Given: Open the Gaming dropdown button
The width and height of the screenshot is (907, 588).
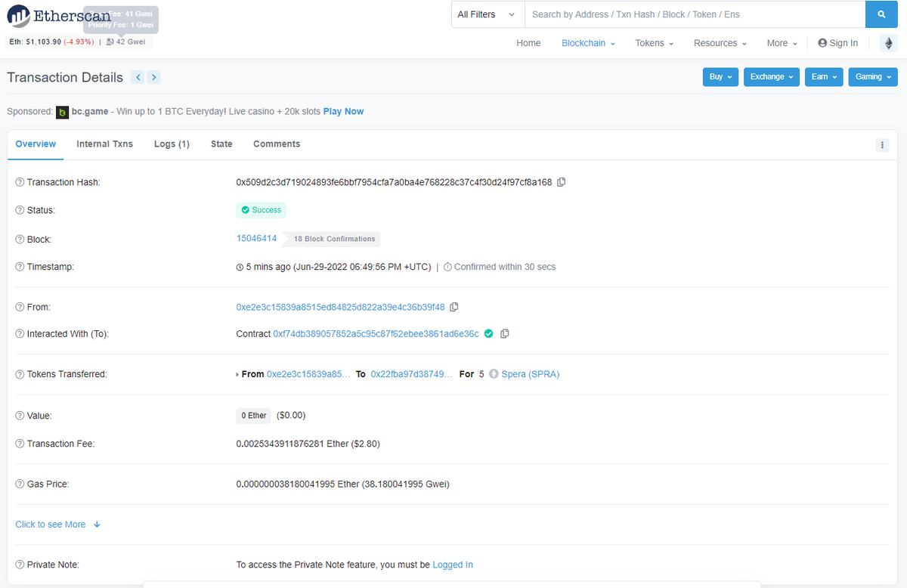Looking at the screenshot, I should tap(873, 77).
